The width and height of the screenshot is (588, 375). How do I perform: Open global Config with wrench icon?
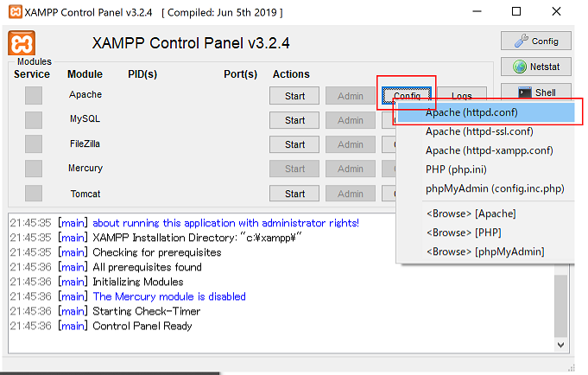(536, 41)
